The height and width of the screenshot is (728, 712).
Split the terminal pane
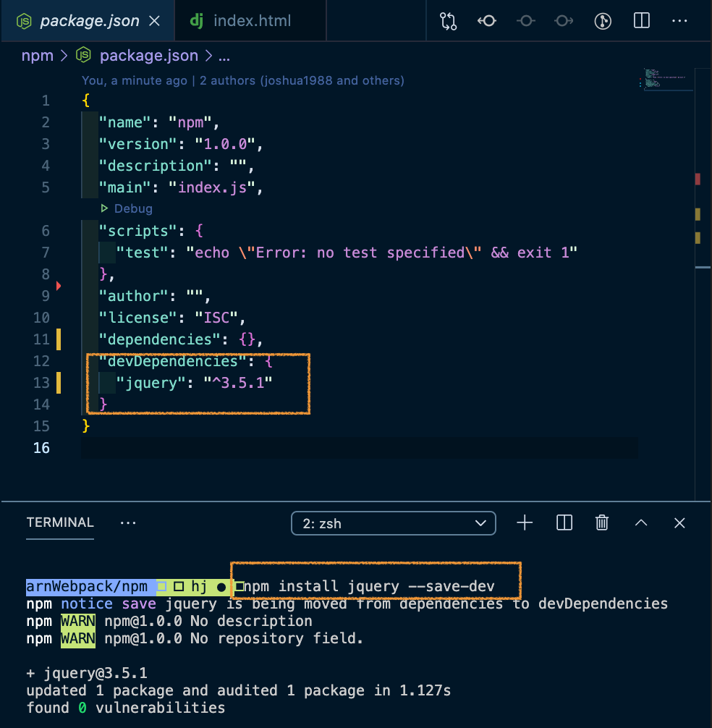(564, 522)
